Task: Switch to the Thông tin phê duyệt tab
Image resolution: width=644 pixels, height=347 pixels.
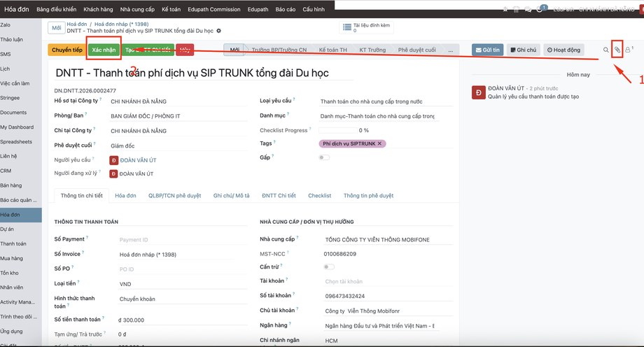Action: [x=368, y=196]
